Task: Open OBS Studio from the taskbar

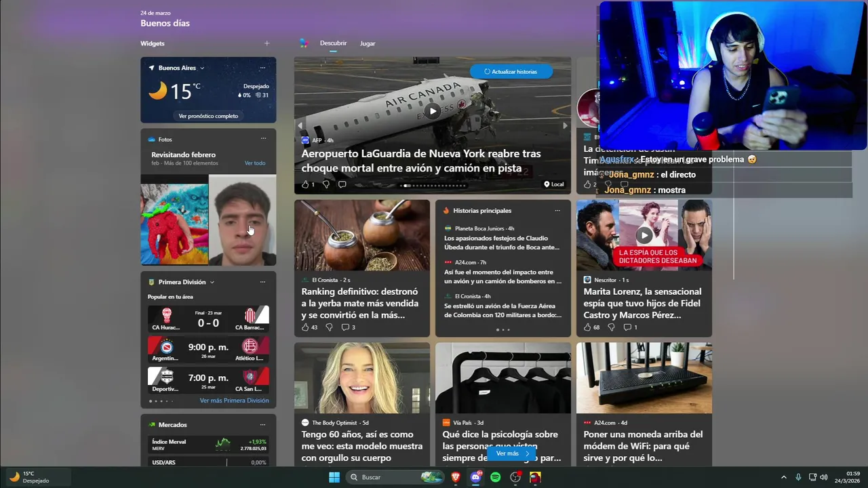Action: coord(515,477)
